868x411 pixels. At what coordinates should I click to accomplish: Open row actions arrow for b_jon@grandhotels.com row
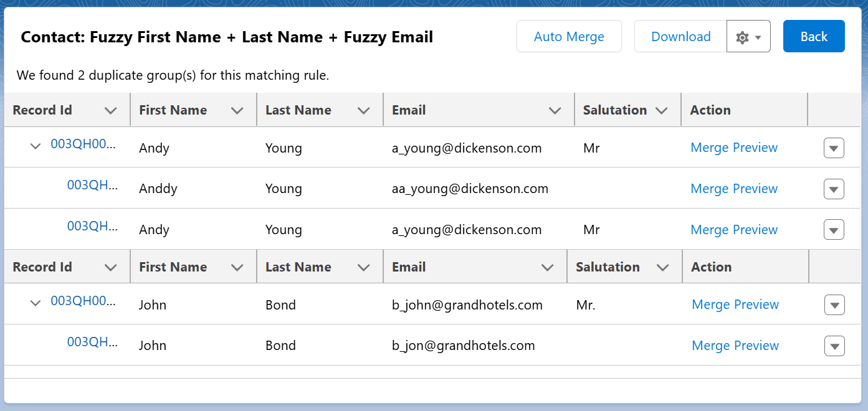click(834, 346)
